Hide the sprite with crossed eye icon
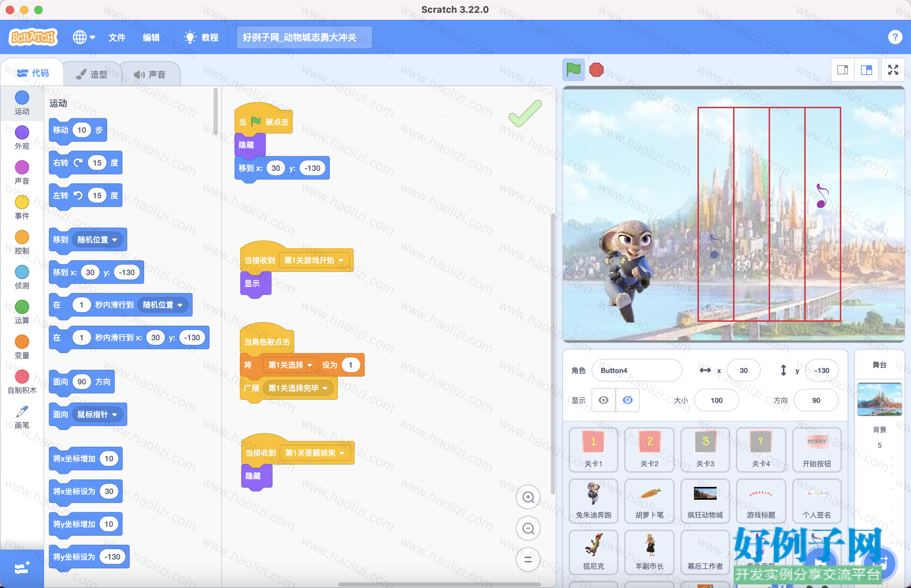This screenshot has height=588, width=911. pos(627,400)
